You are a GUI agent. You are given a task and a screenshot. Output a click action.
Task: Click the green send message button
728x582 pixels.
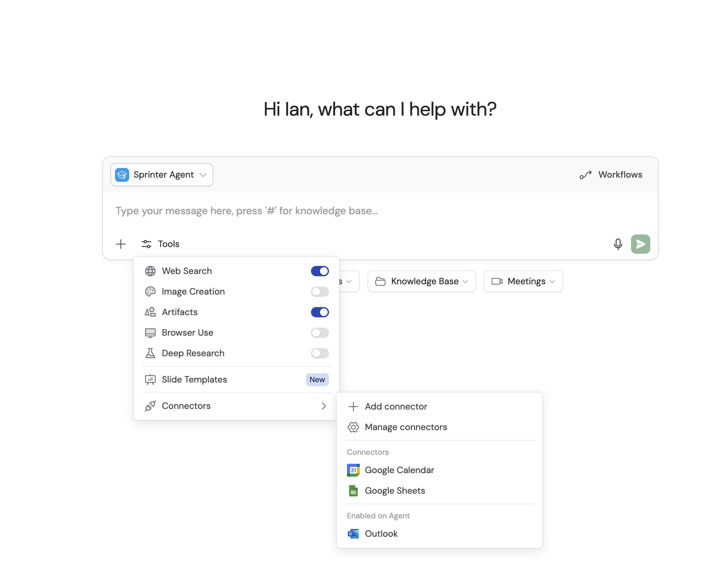coord(640,244)
